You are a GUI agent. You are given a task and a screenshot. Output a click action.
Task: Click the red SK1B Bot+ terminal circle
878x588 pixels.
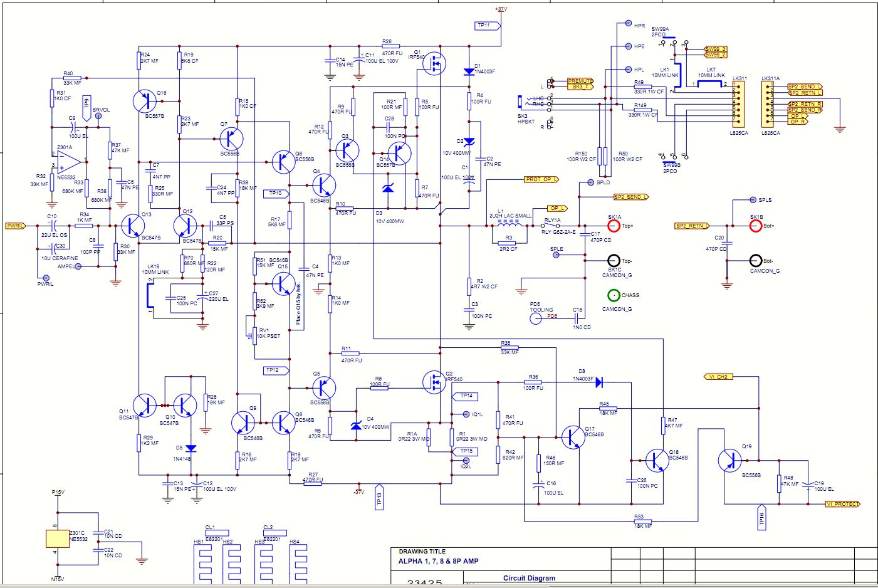[756, 226]
